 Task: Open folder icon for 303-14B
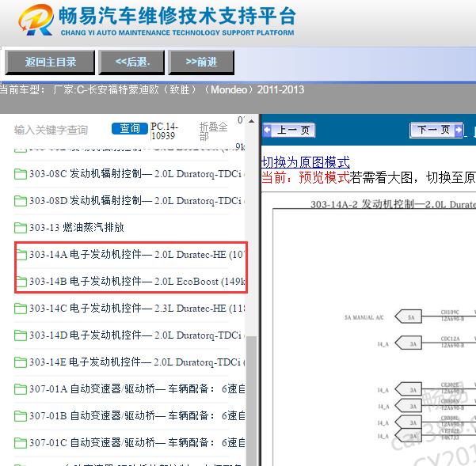tap(21, 282)
